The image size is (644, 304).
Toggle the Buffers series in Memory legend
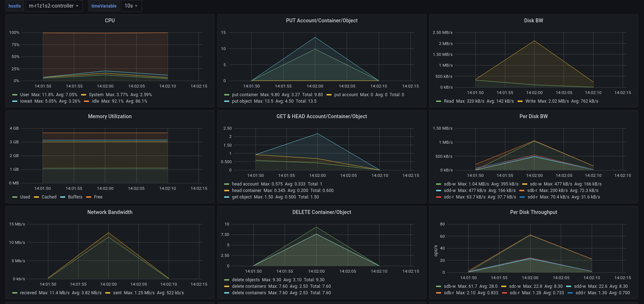(75, 197)
